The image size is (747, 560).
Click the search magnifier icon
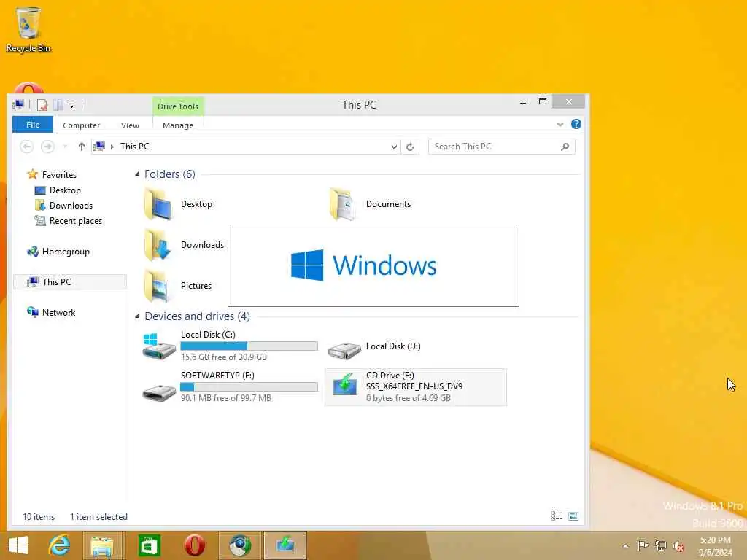565,147
